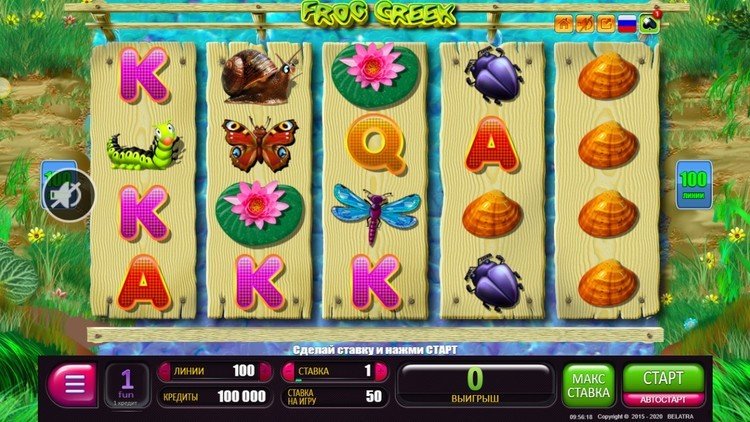The width and height of the screenshot is (750, 422).
Task: Click the dragonfly symbol on third reel
Action: click(376, 211)
